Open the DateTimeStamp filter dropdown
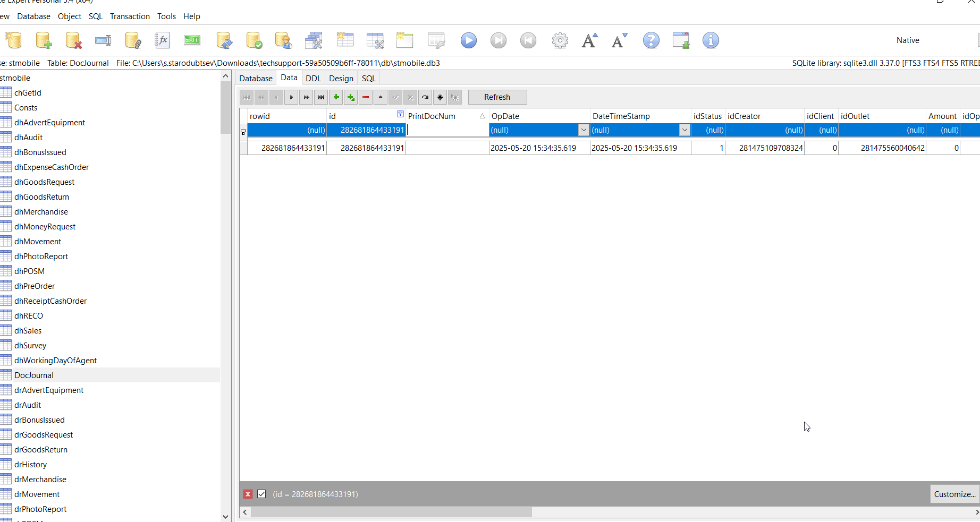Screen dimensions: 980x522 tap(685, 130)
